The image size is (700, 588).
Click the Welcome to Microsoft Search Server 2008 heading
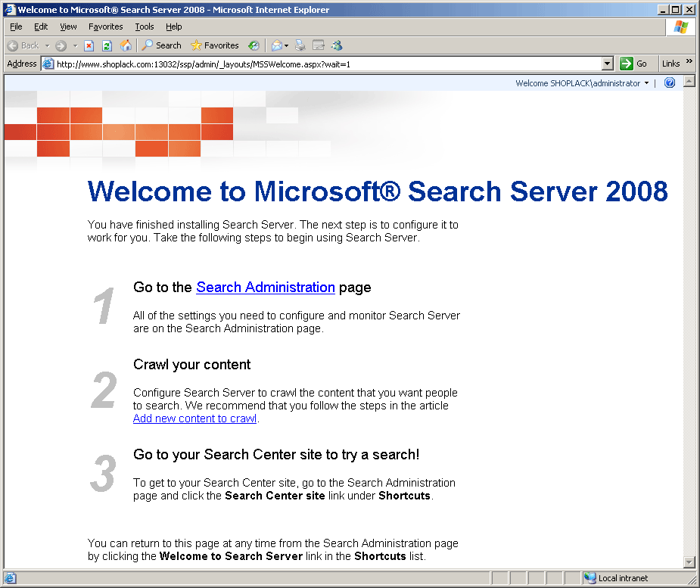(x=378, y=191)
